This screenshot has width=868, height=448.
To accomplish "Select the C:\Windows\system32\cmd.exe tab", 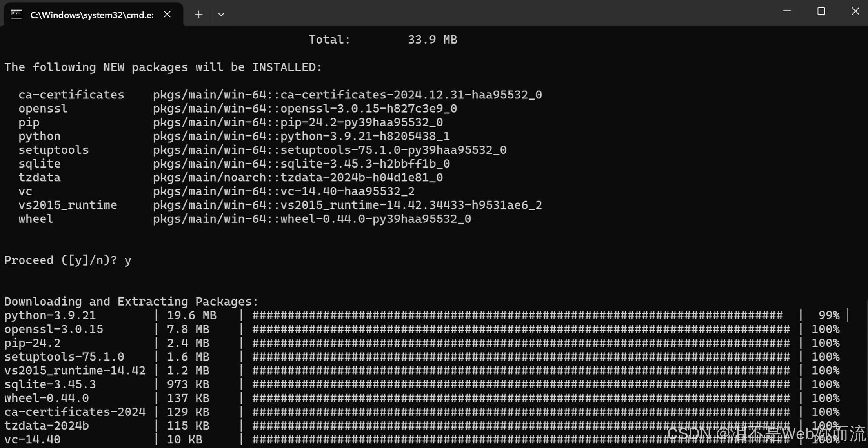I will pyautogui.click(x=91, y=15).
